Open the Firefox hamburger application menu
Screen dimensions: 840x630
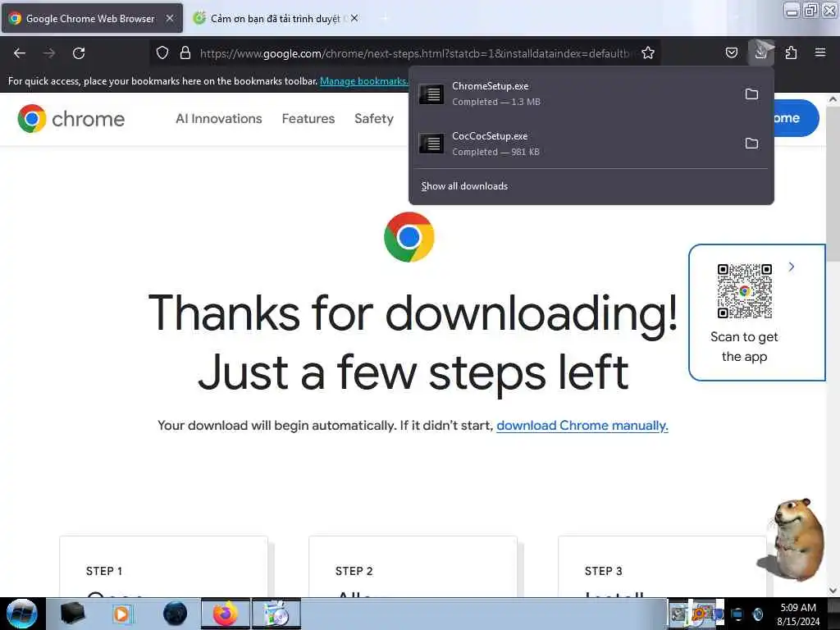(820, 52)
